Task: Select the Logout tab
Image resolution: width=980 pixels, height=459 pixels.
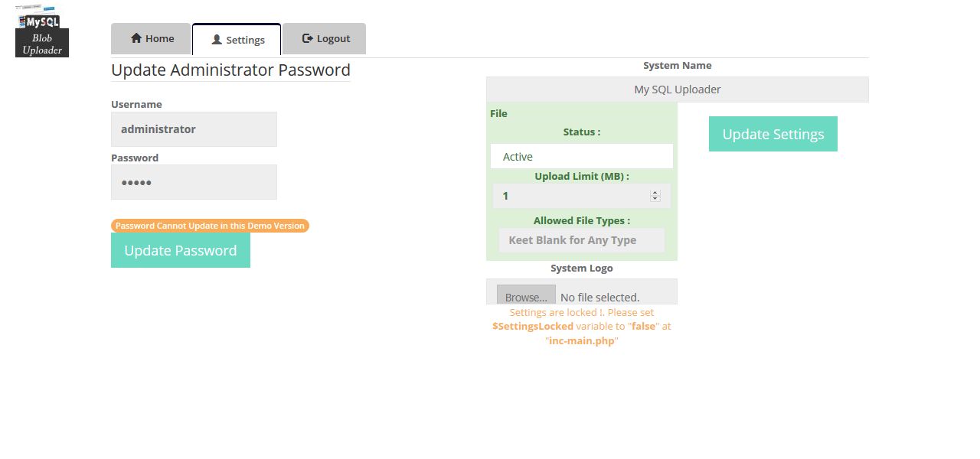Action: (324, 39)
